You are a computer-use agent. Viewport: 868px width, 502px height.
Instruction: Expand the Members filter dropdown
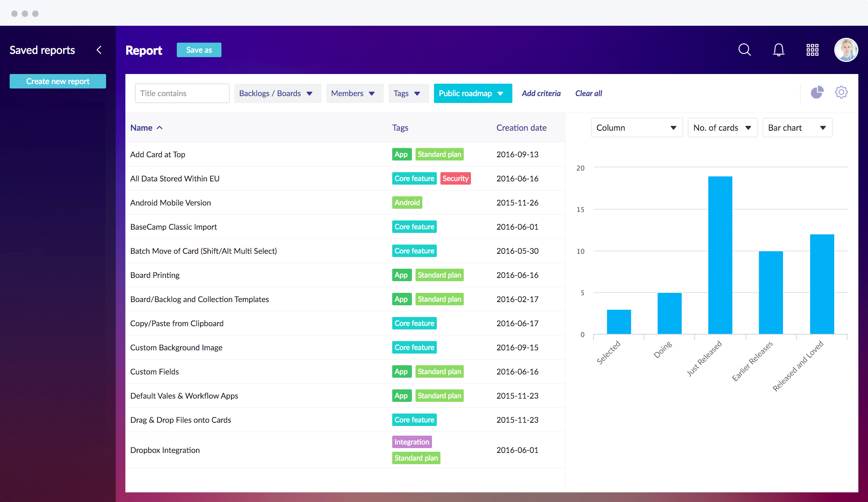[x=354, y=93]
